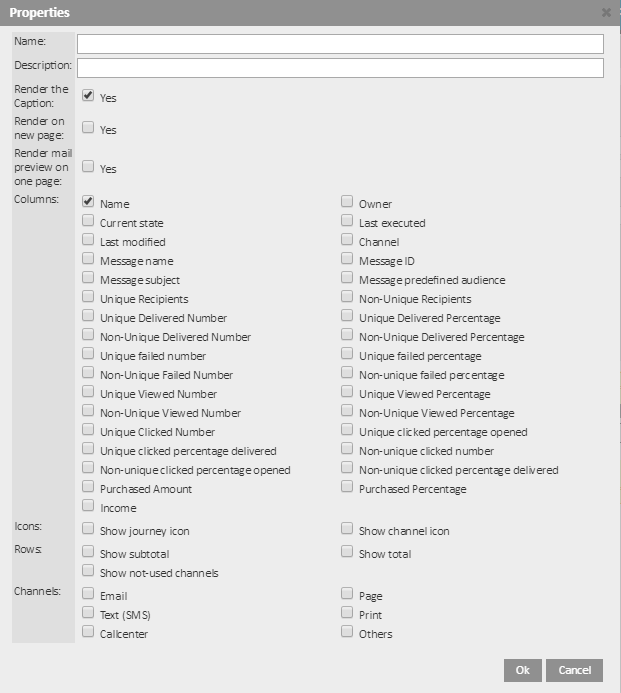Tick the Current state column
Image resolution: width=621 pixels, height=693 pixels.
click(88, 221)
